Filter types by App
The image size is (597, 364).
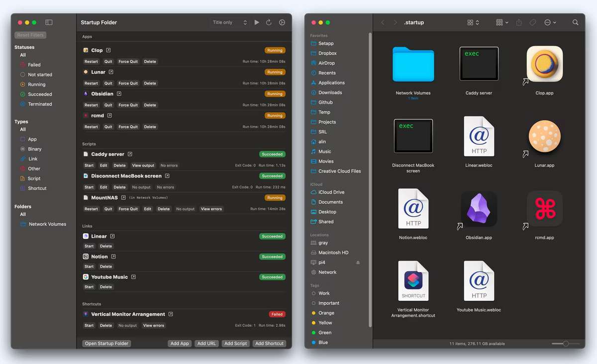coord(28,139)
